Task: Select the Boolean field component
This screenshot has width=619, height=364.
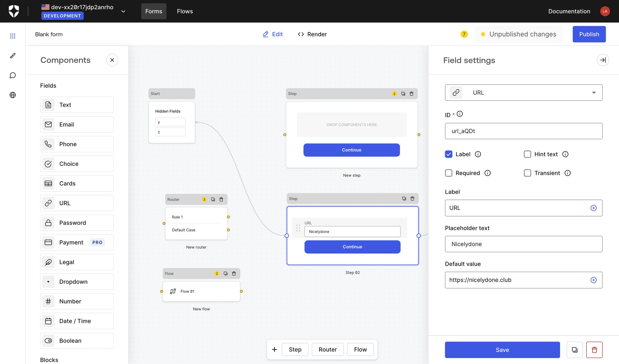Action: click(x=77, y=341)
